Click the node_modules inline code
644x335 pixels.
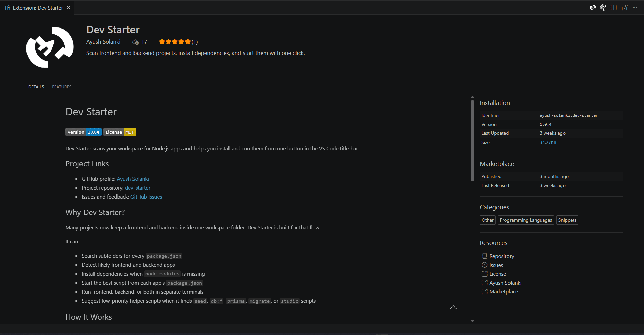point(162,274)
